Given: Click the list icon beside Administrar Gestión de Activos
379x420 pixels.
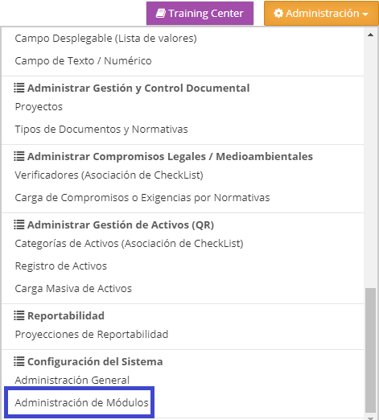Looking at the screenshot, I should pyautogui.click(x=19, y=225).
